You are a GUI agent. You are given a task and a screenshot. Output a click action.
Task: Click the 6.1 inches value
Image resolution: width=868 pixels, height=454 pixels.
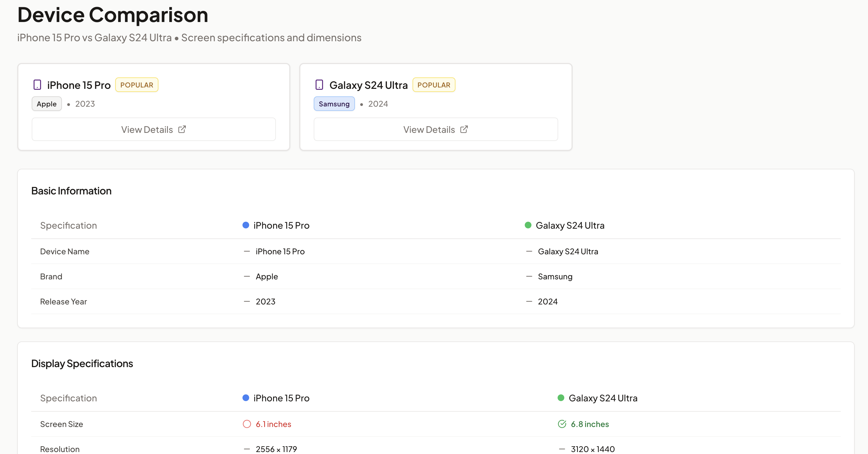point(273,424)
